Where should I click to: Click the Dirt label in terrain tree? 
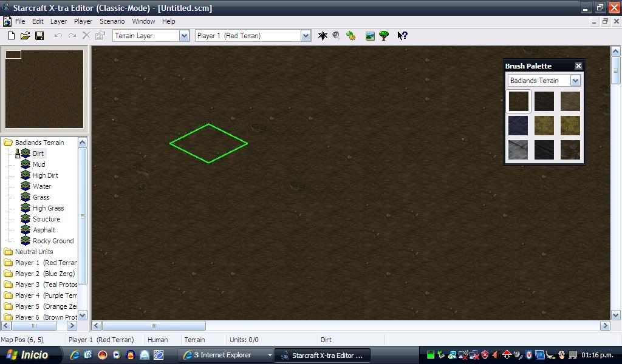click(x=38, y=153)
